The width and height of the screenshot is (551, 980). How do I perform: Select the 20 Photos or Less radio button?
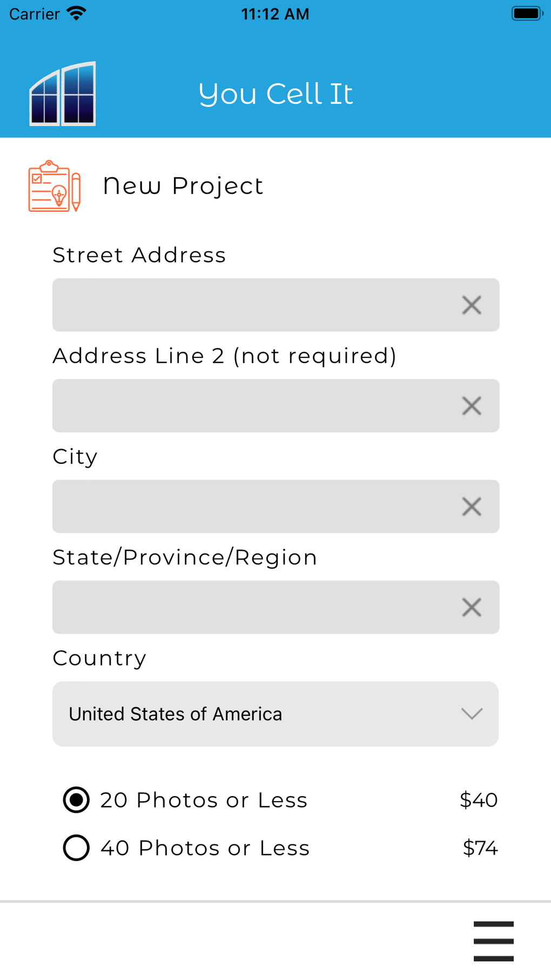pyautogui.click(x=76, y=800)
